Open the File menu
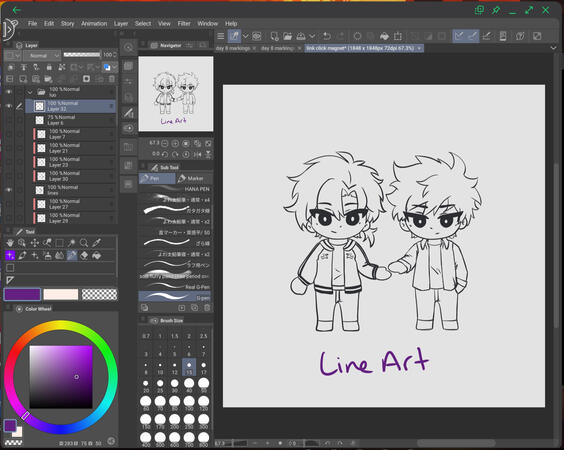 pos(32,23)
